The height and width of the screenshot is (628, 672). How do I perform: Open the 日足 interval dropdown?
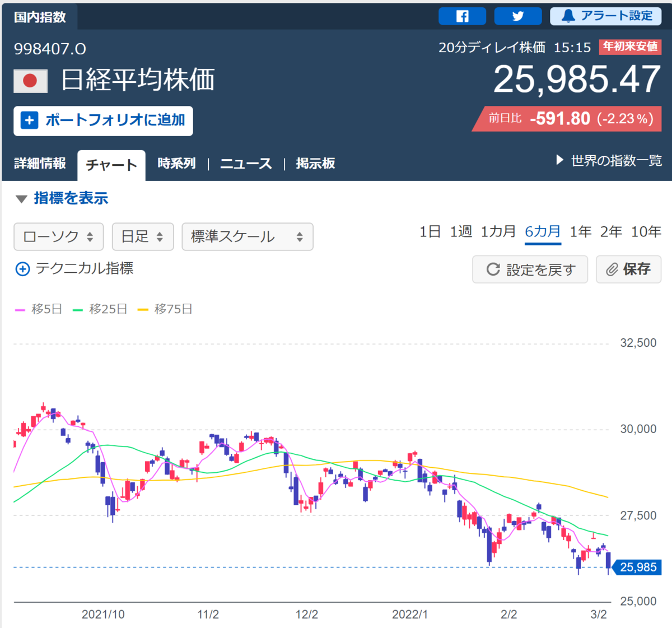(143, 236)
